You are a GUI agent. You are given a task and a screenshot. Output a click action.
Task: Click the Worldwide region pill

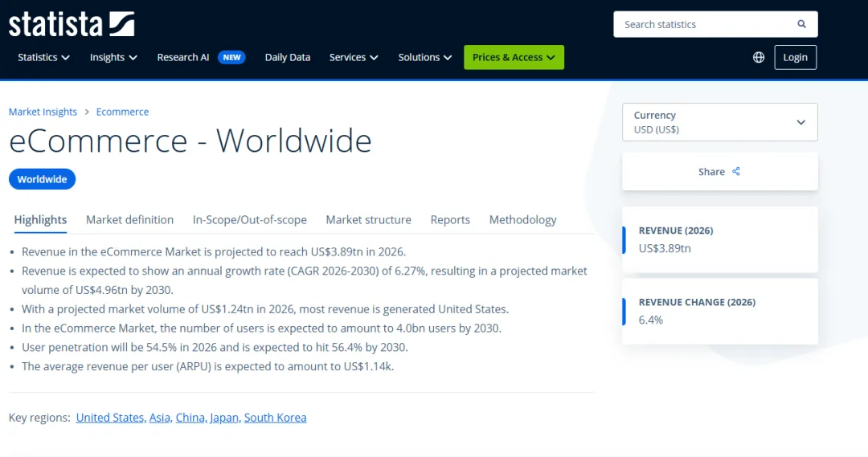(x=42, y=179)
